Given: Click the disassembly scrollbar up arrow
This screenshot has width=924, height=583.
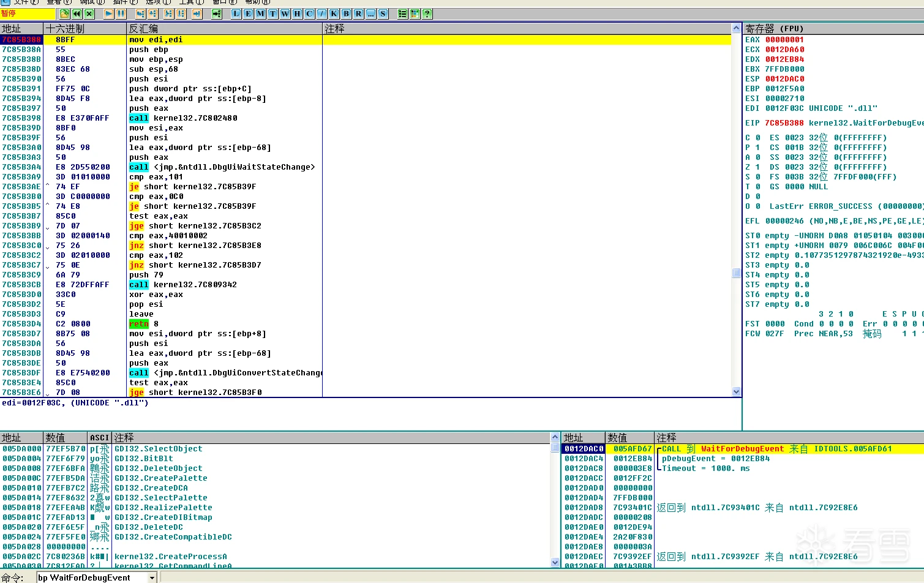Looking at the screenshot, I should (736, 28).
